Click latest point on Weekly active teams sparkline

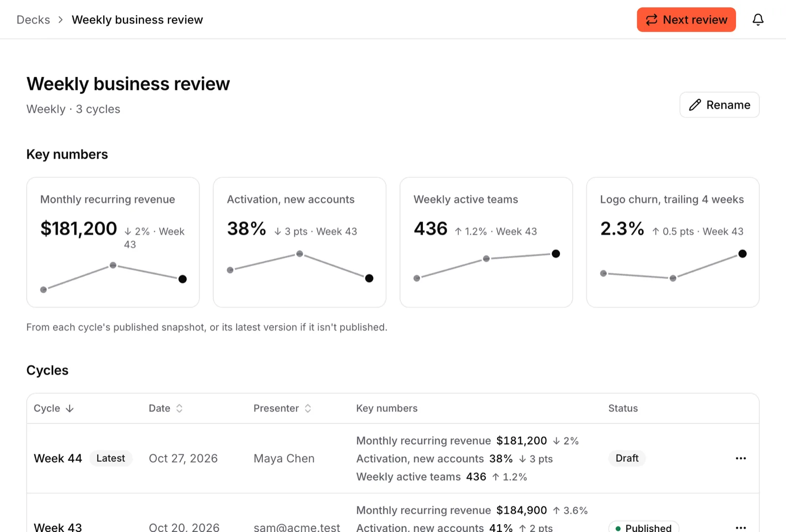(x=556, y=253)
